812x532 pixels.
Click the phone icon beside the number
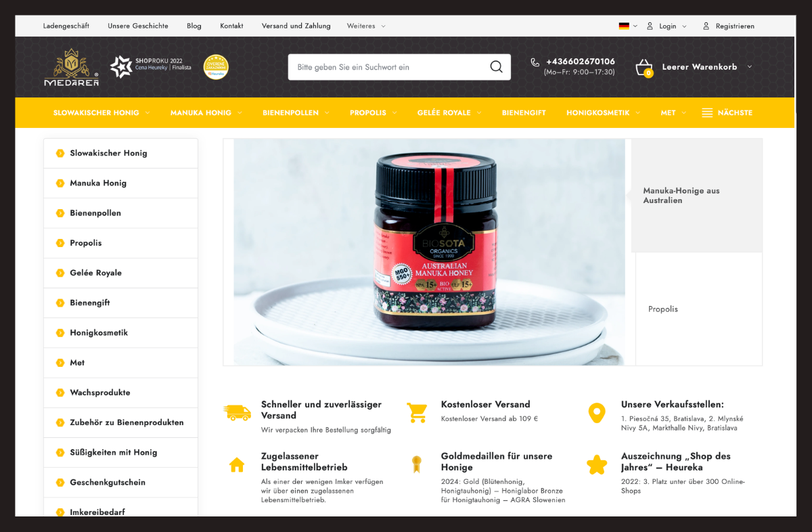(535, 62)
